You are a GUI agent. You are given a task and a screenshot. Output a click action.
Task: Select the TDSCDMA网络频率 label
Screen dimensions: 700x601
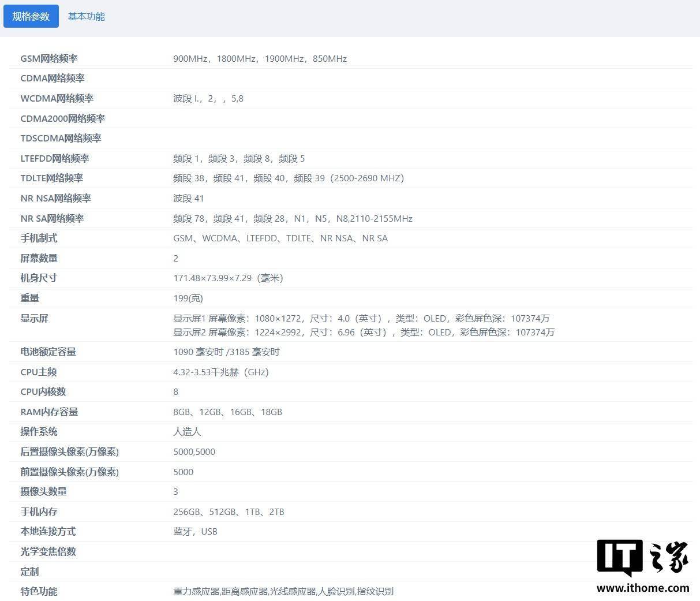tap(61, 138)
